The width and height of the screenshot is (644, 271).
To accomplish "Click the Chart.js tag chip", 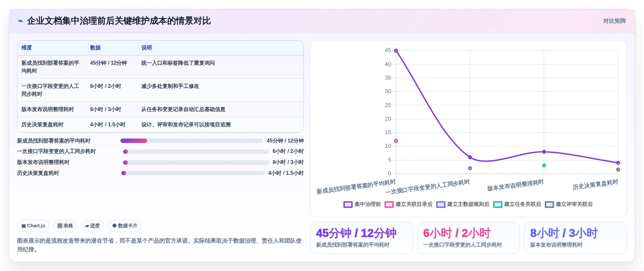I will click(x=33, y=226).
